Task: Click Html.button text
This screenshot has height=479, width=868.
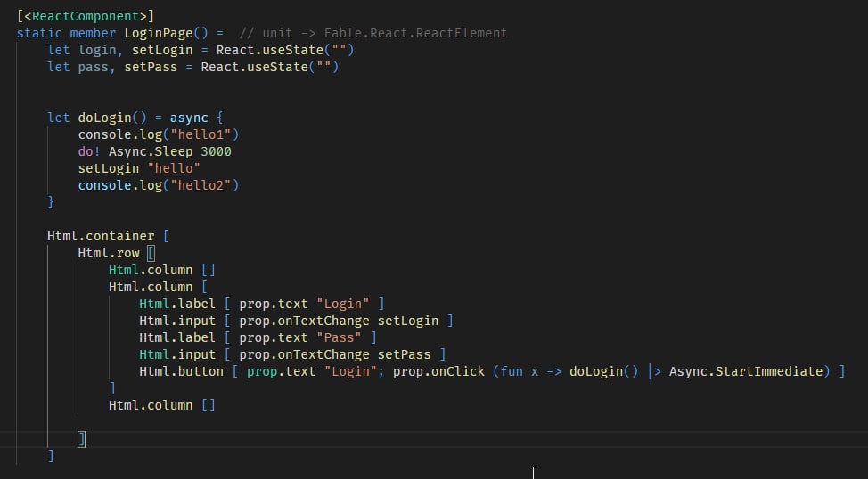Action: pyautogui.click(x=181, y=371)
